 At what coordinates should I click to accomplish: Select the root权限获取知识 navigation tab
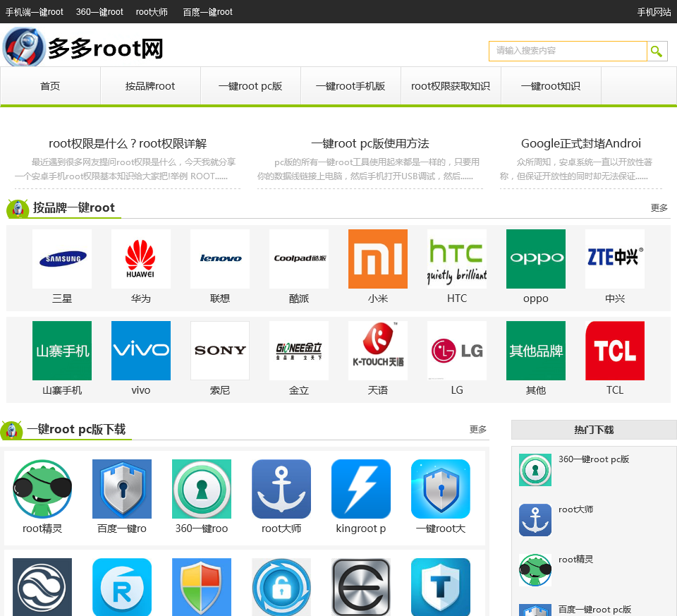coord(451,86)
